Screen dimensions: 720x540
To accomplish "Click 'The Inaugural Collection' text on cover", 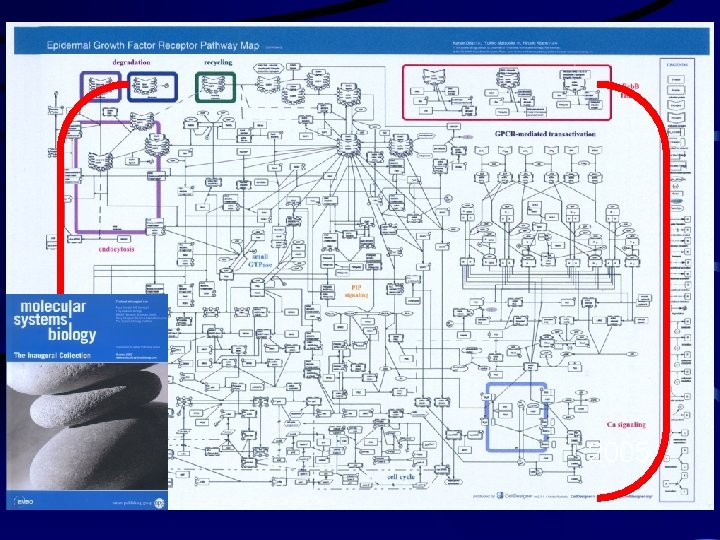I will pyautogui.click(x=52, y=355).
